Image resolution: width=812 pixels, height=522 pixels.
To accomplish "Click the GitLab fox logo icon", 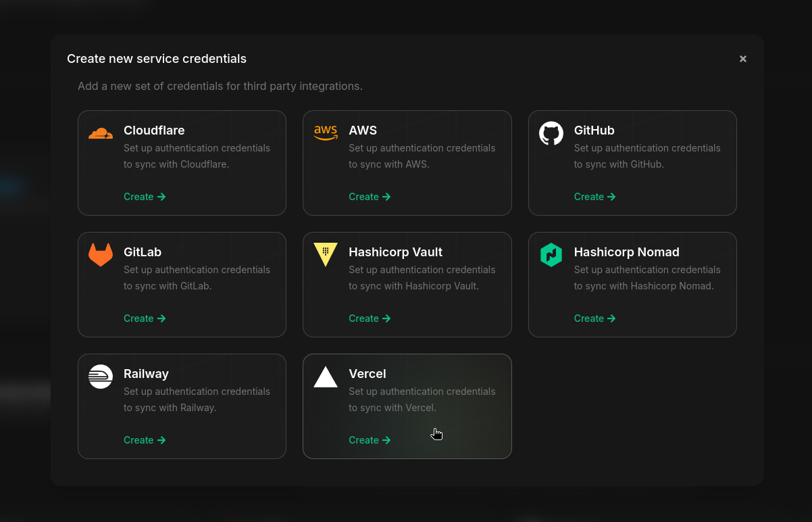I will coord(101,255).
